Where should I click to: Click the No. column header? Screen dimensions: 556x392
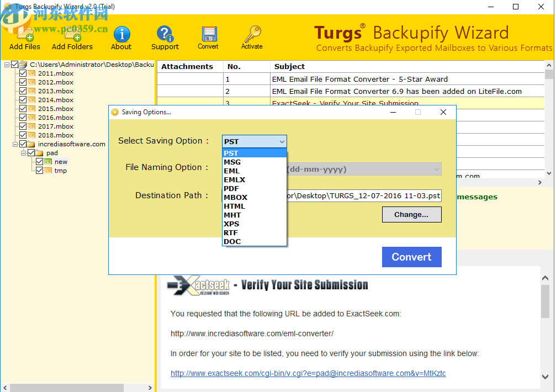247,67
